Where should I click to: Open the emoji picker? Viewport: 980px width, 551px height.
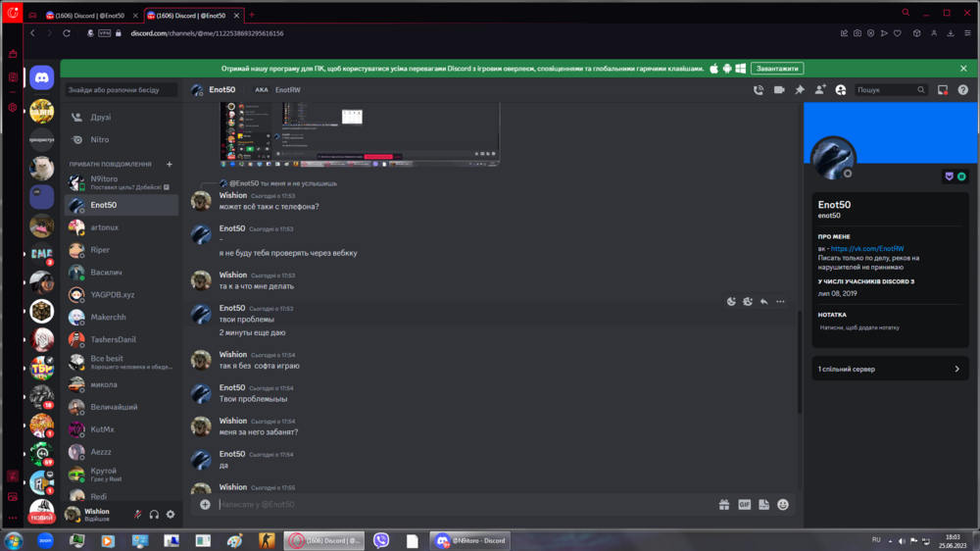[x=782, y=504]
